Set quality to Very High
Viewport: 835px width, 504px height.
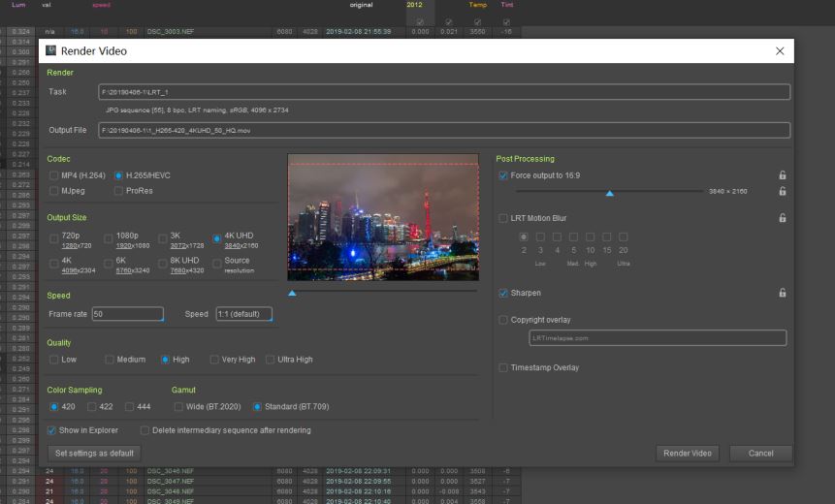(213, 360)
